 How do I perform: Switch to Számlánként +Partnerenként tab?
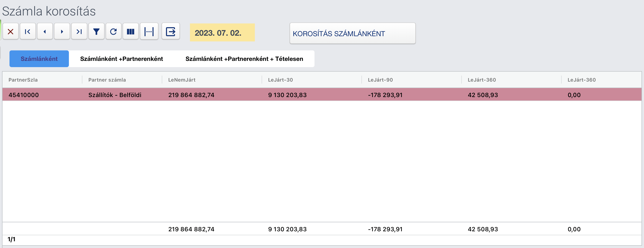click(x=122, y=59)
